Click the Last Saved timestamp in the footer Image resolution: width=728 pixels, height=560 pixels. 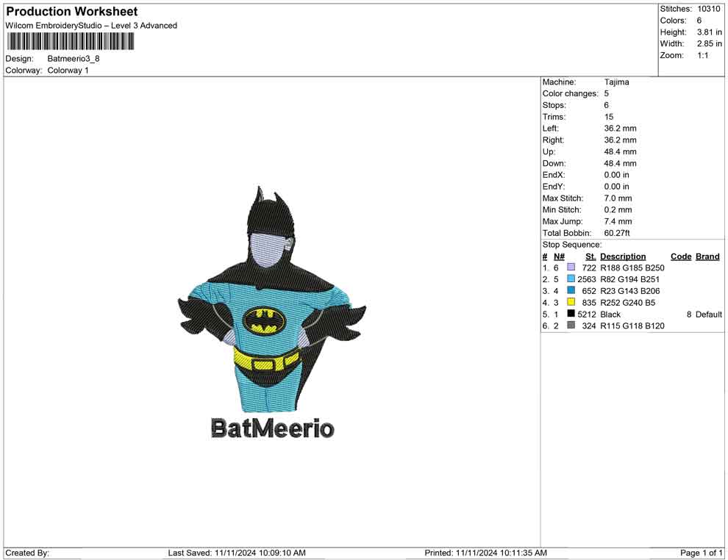pyautogui.click(x=237, y=553)
